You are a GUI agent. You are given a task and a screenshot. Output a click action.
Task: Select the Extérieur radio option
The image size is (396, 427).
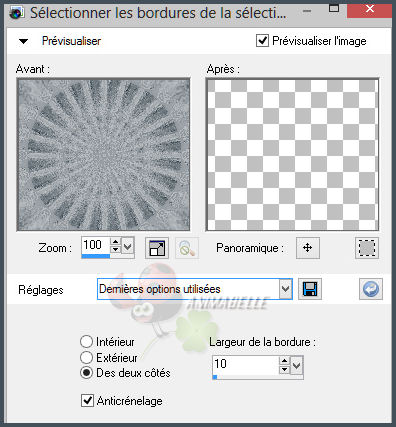[86, 357]
